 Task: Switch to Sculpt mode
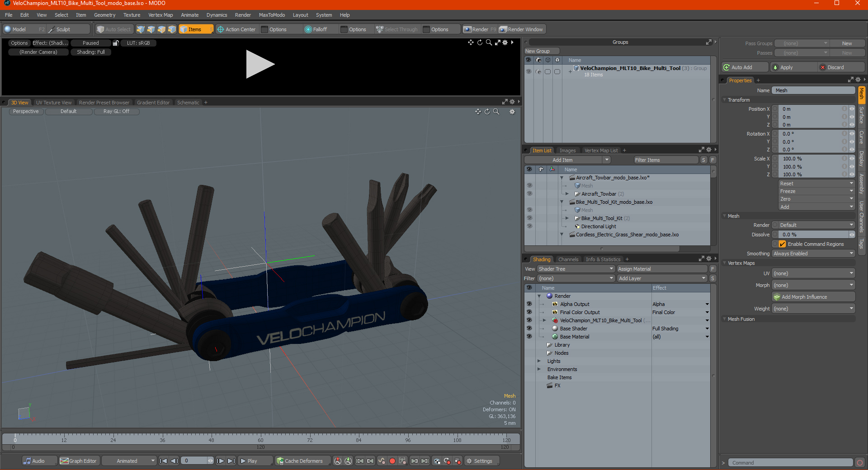(69, 29)
